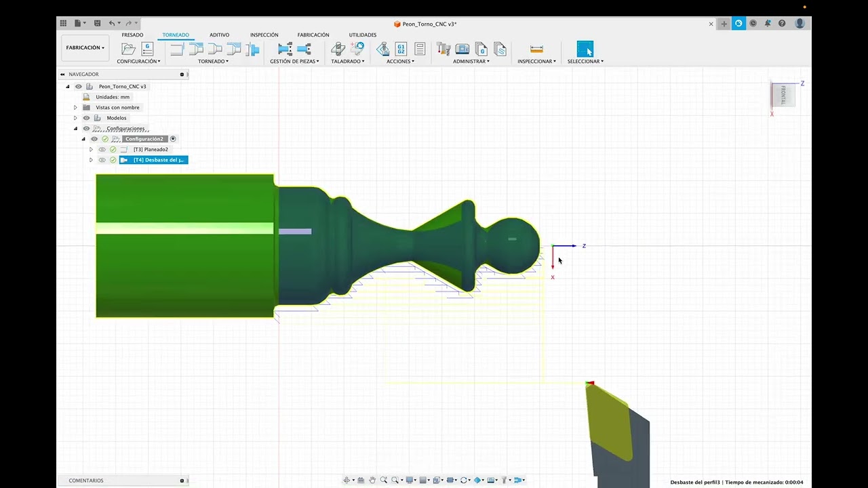
Task: Open the Help question mark icon
Action: (782, 23)
